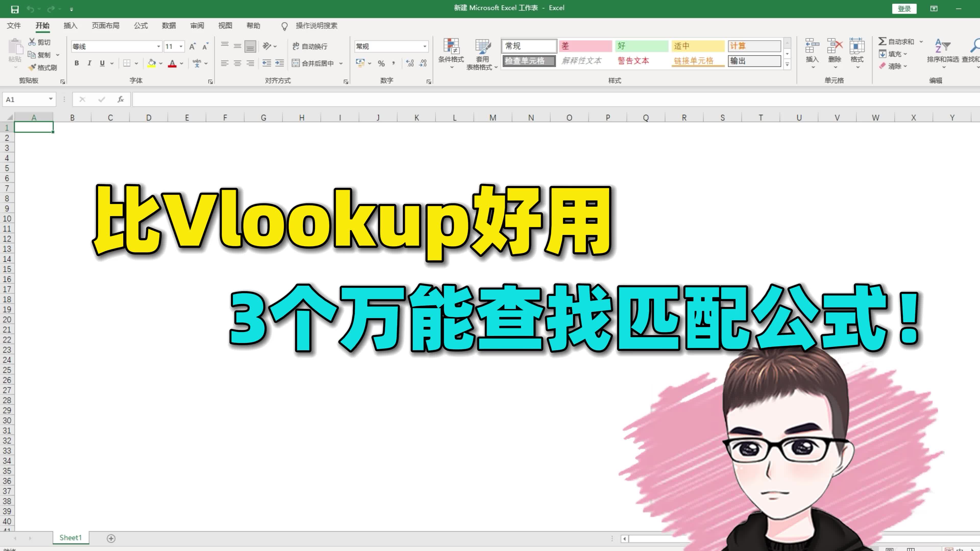Toggle align text left
980x551 pixels.
pos(225,63)
